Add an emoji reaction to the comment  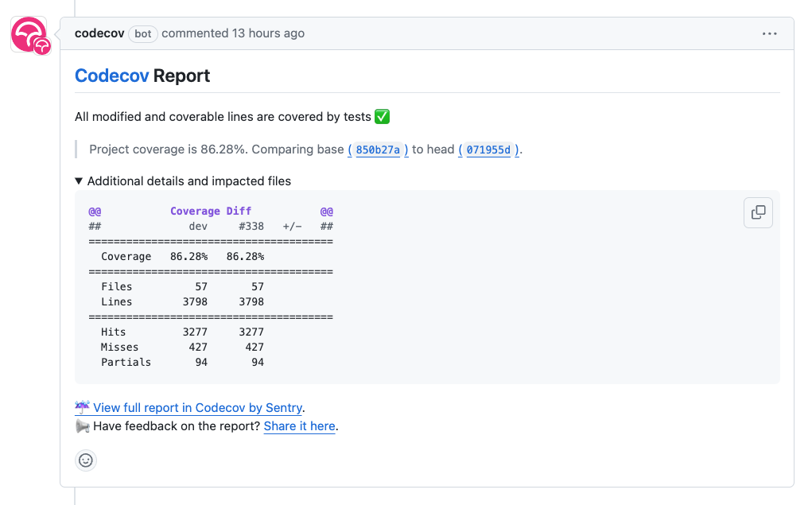pos(86,460)
